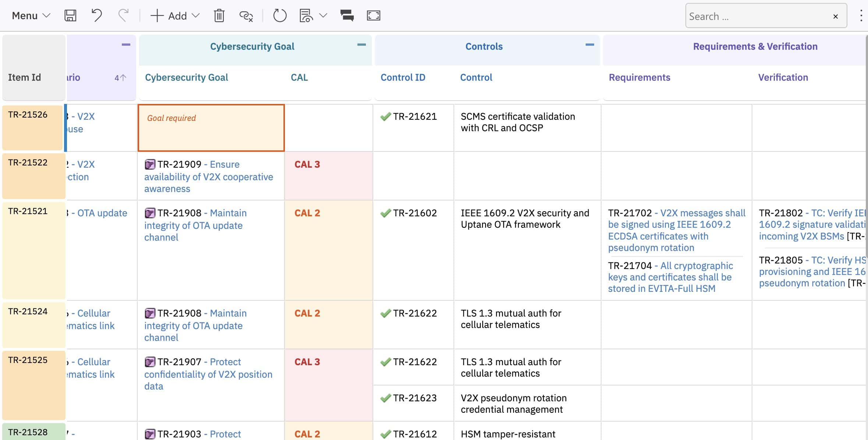Click the Undo arrow icon
Viewport: 868px width, 440px height.
pos(96,15)
